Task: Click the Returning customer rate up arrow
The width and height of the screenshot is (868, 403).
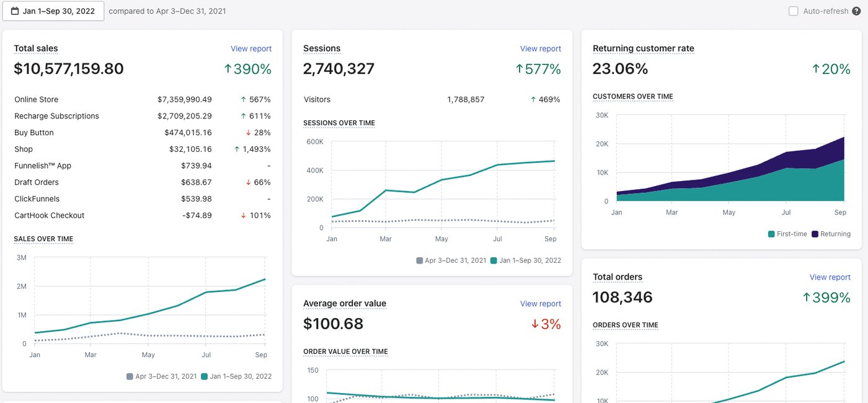Action: (x=816, y=69)
